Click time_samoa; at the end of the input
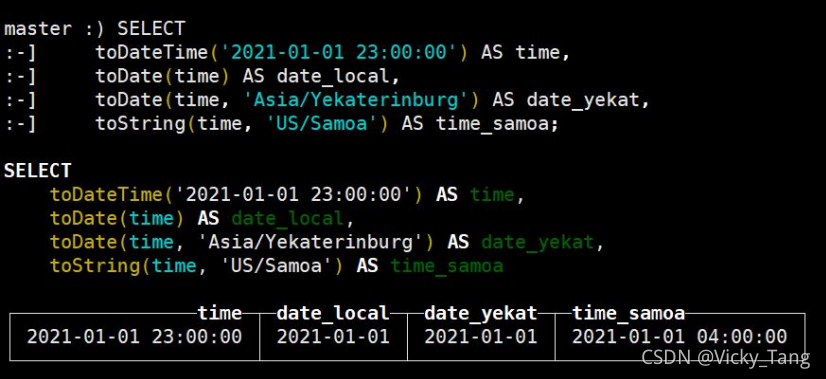 point(497,124)
